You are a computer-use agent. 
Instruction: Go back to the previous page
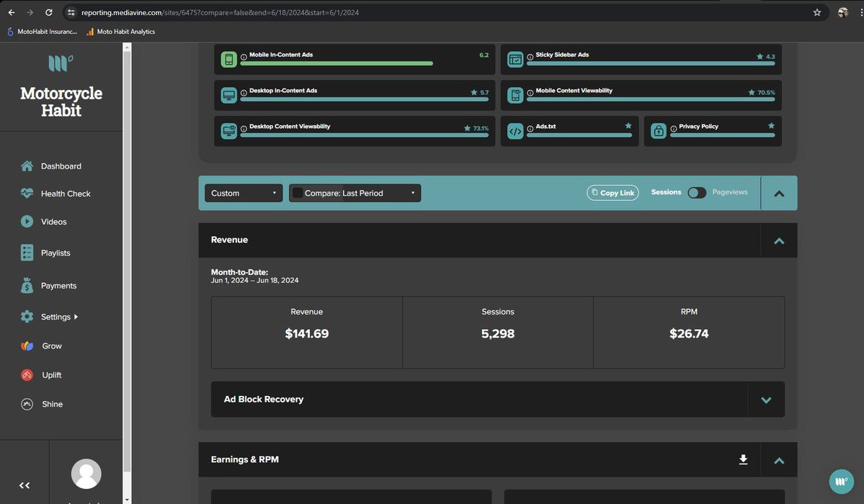tap(12, 12)
